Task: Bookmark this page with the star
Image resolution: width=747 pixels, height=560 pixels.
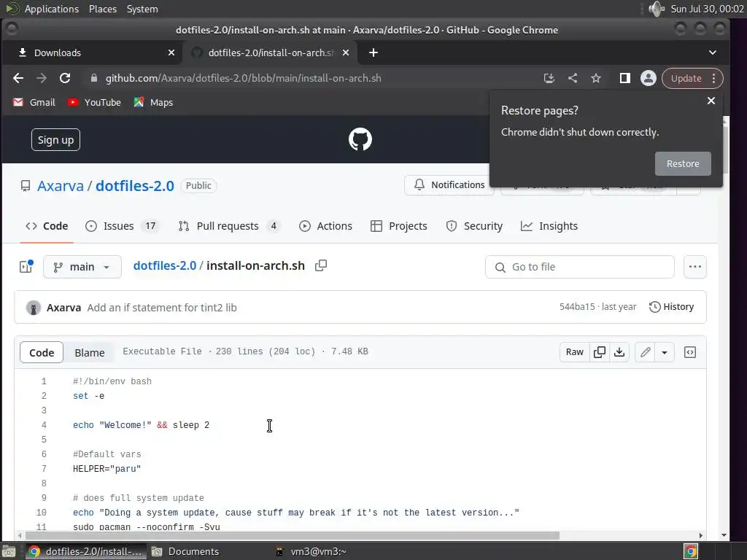Action: click(596, 78)
